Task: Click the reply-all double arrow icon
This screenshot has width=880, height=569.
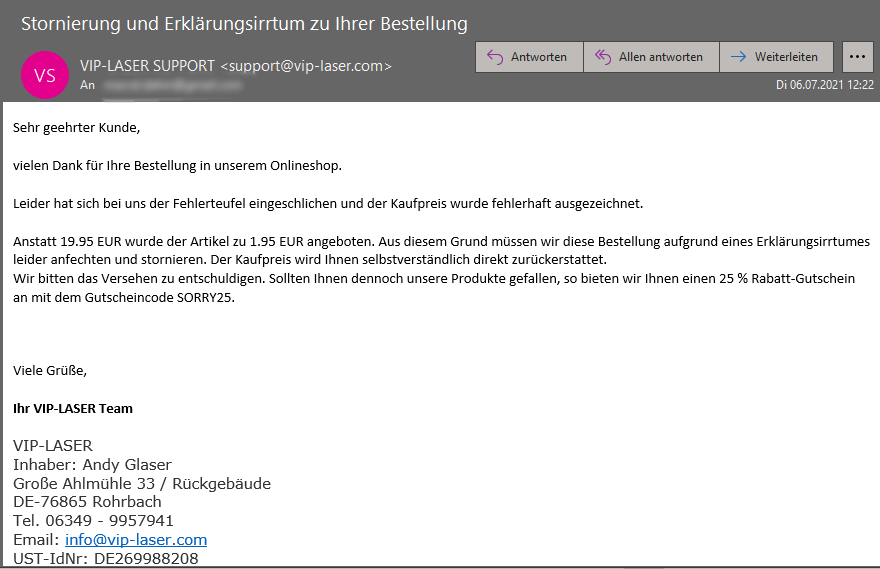Action: (x=603, y=57)
